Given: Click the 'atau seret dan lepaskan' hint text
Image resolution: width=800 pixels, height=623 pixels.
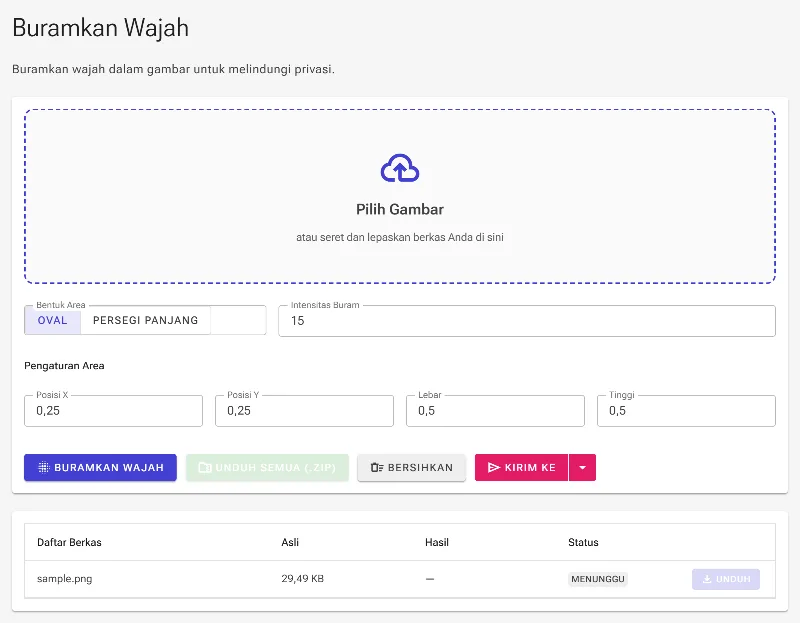Looking at the screenshot, I should point(400,237).
